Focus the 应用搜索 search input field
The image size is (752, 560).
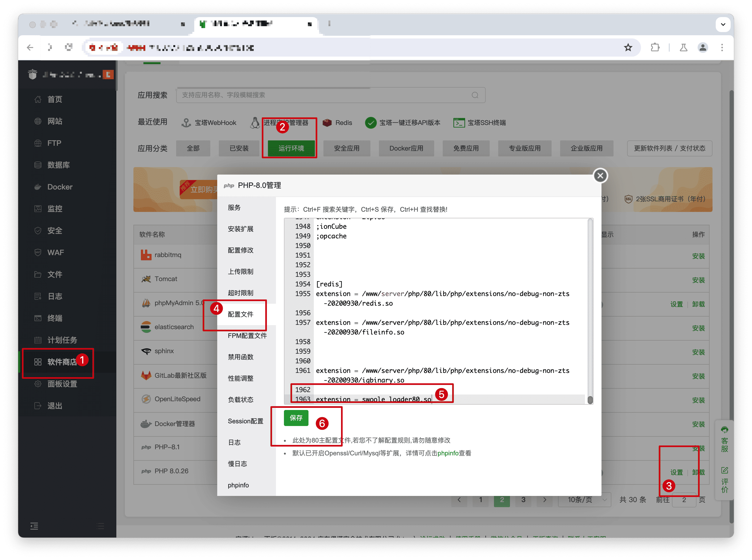330,95
